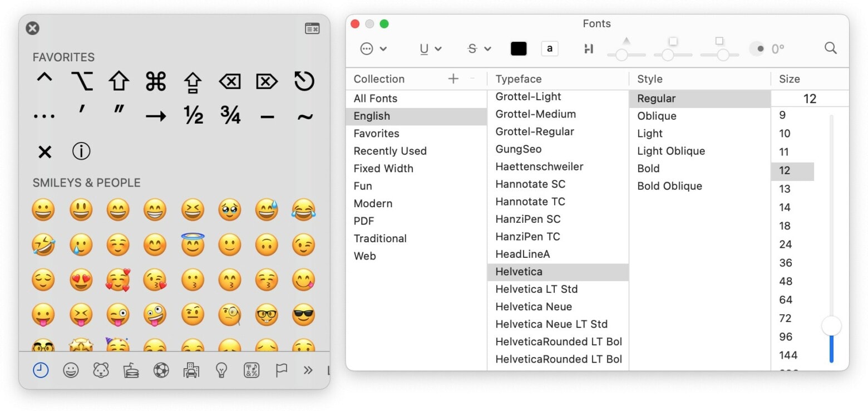
Task: Select the Fixed Width collection
Action: tap(383, 168)
